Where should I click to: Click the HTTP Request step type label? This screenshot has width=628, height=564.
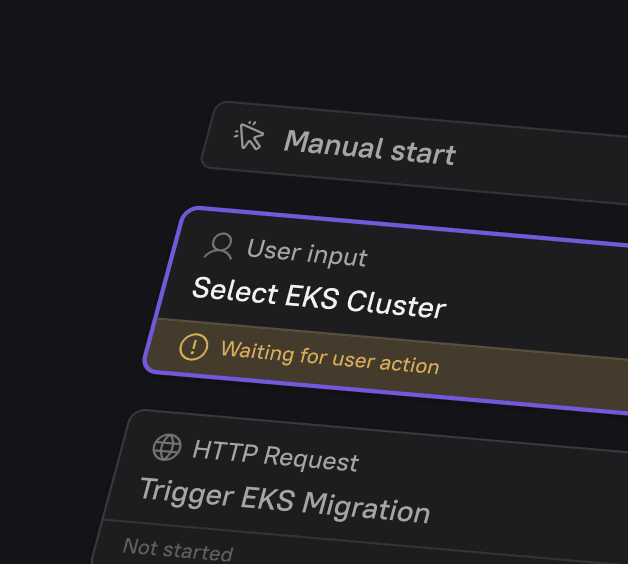[x=276, y=456]
